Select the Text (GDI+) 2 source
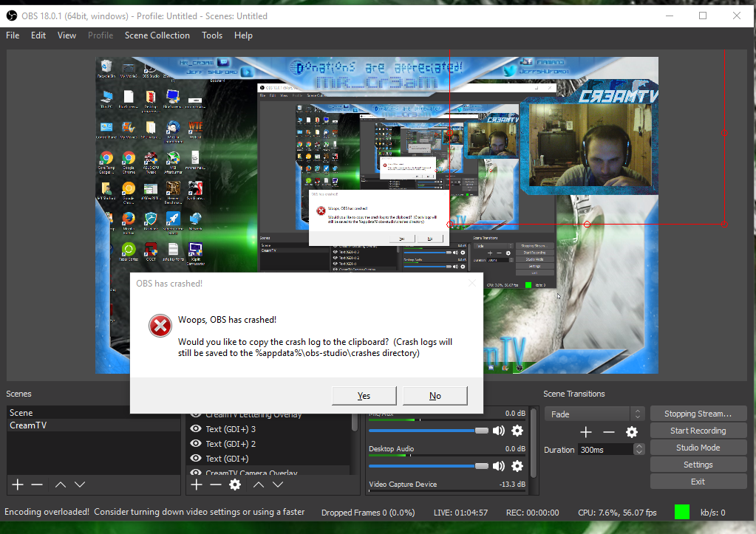The image size is (756, 534). (231, 443)
